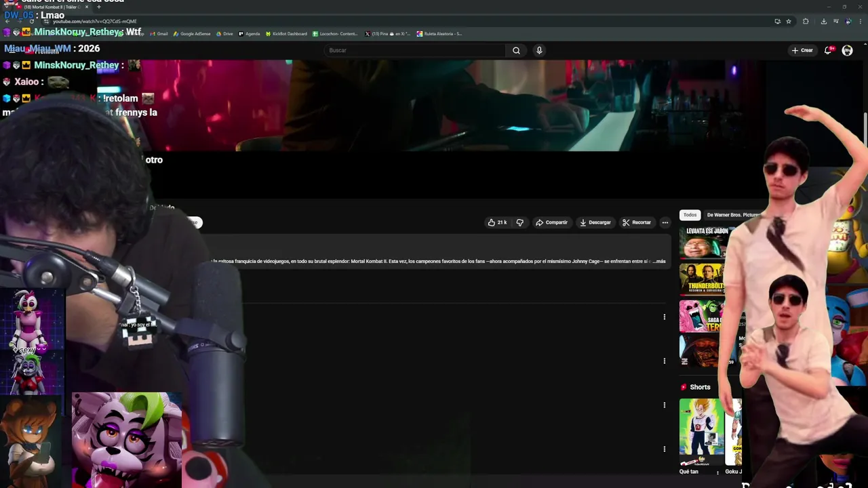Open the browser extensions puzzle icon

pyautogui.click(x=806, y=21)
